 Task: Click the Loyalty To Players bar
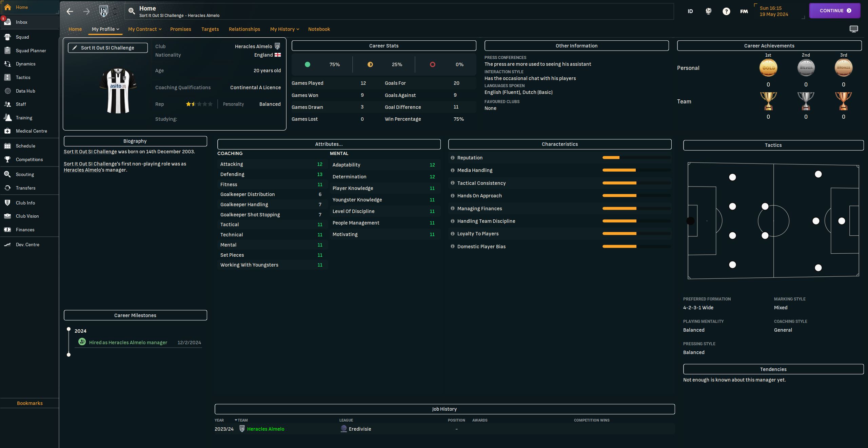pos(636,234)
